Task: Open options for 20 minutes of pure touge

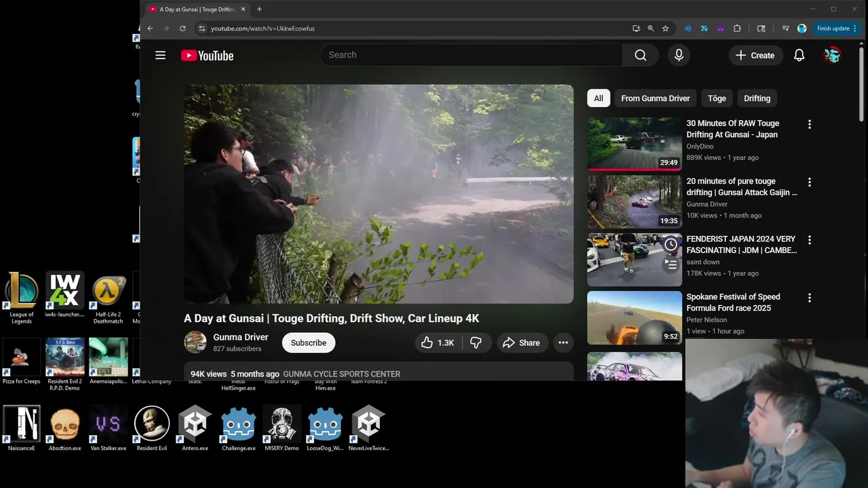Action: click(x=809, y=182)
